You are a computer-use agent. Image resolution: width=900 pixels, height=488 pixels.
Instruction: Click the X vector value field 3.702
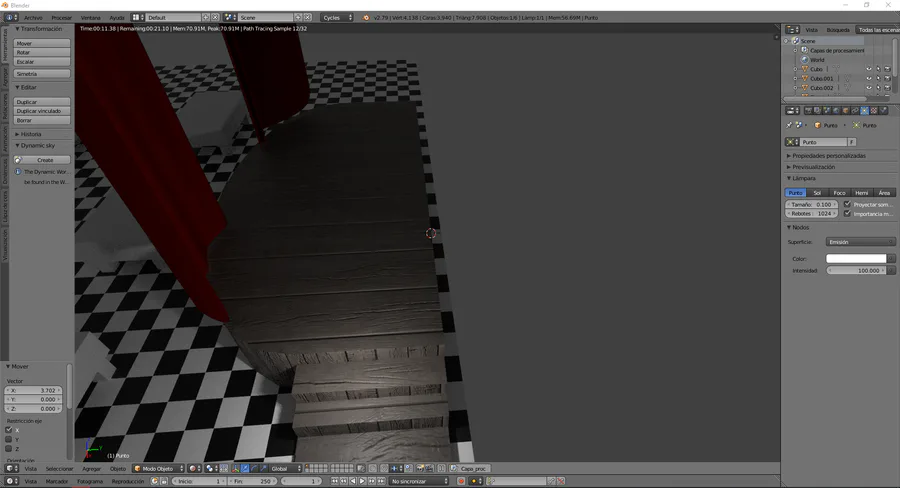pos(33,390)
